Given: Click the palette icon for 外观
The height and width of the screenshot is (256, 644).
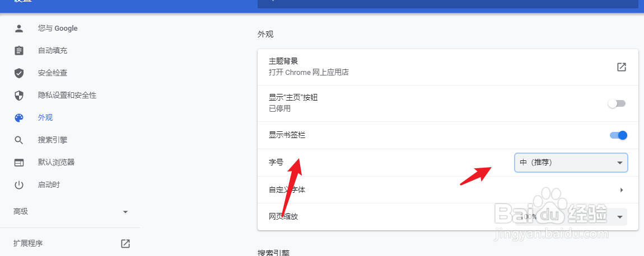Looking at the screenshot, I should (x=19, y=118).
